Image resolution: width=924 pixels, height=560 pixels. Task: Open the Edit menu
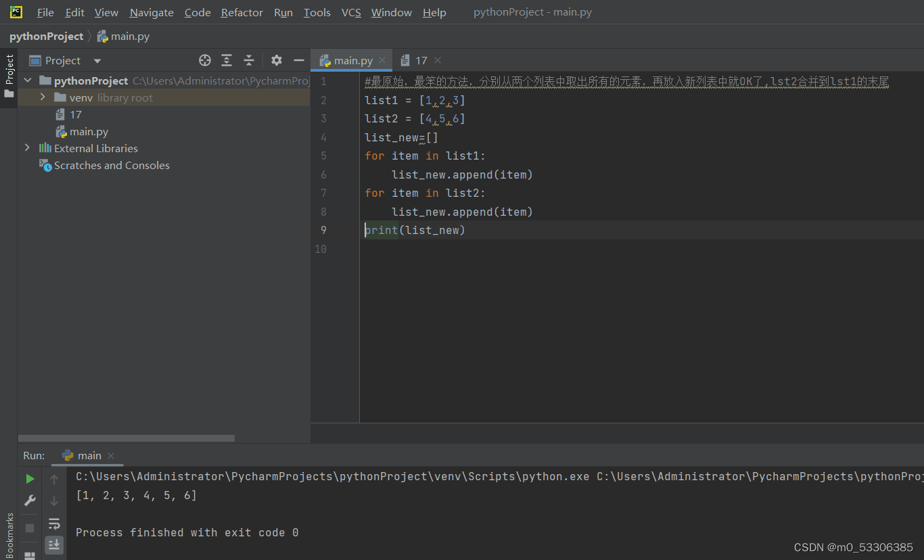pos(74,12)
